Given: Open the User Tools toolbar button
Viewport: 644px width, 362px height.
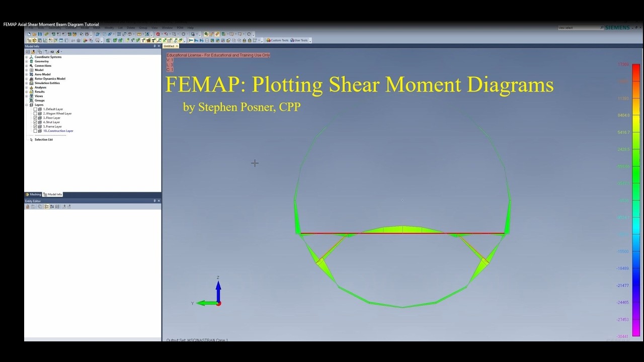Looking at the screenshot, I should click(299, 40).
